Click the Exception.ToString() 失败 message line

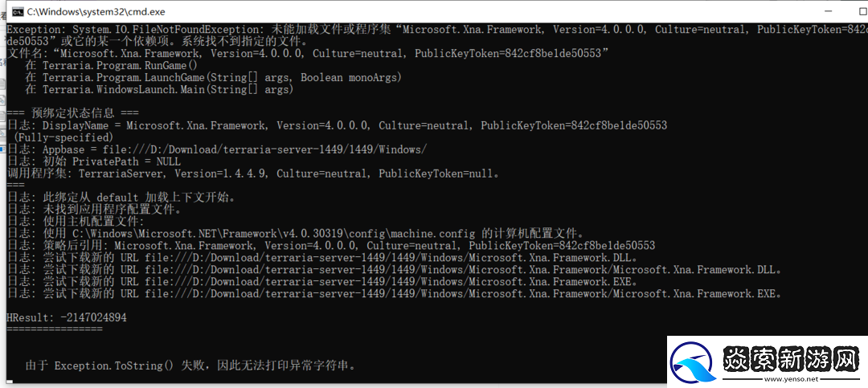191,366
